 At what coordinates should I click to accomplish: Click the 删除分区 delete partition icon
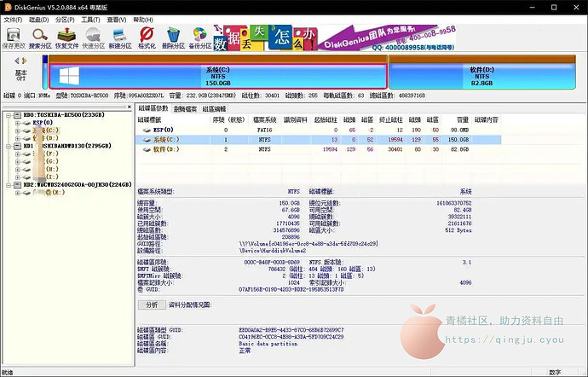click(x=173, y=36)
